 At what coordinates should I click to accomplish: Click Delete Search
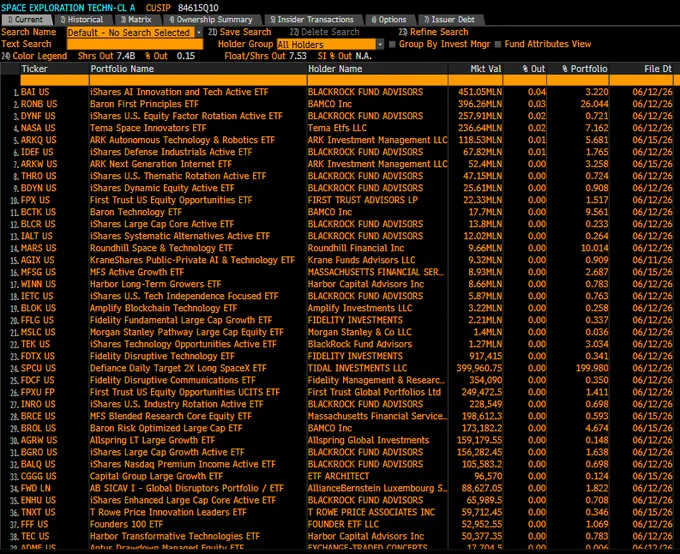pos(324,32)
